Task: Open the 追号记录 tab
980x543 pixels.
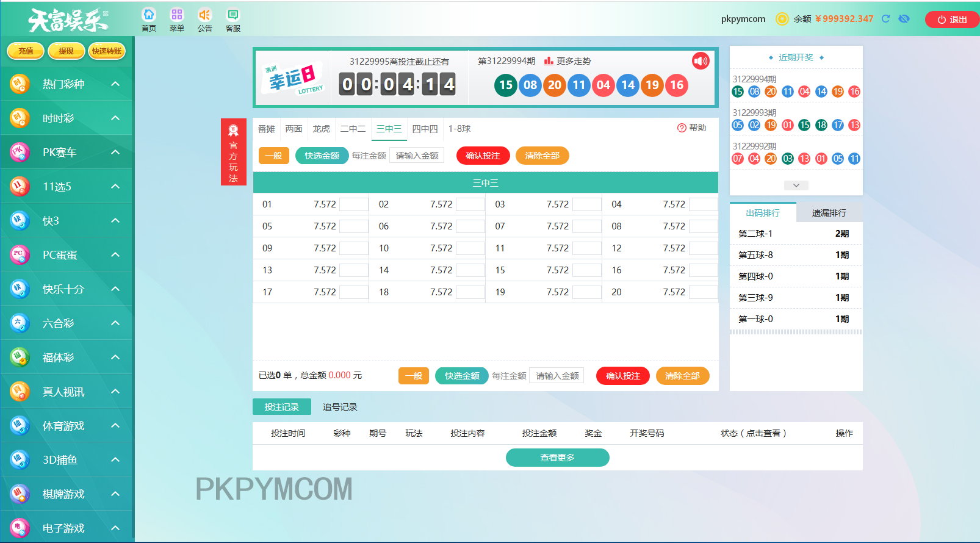Action: coord(340,407)
